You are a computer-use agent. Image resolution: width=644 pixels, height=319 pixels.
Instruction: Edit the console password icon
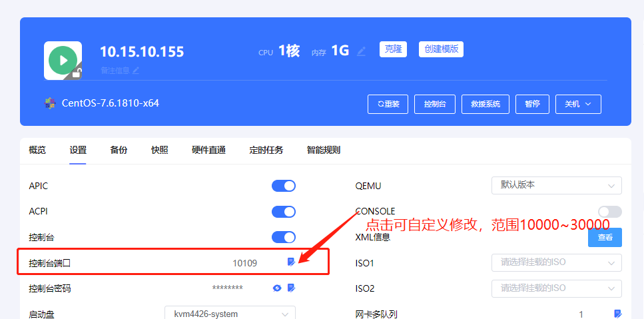291,288
